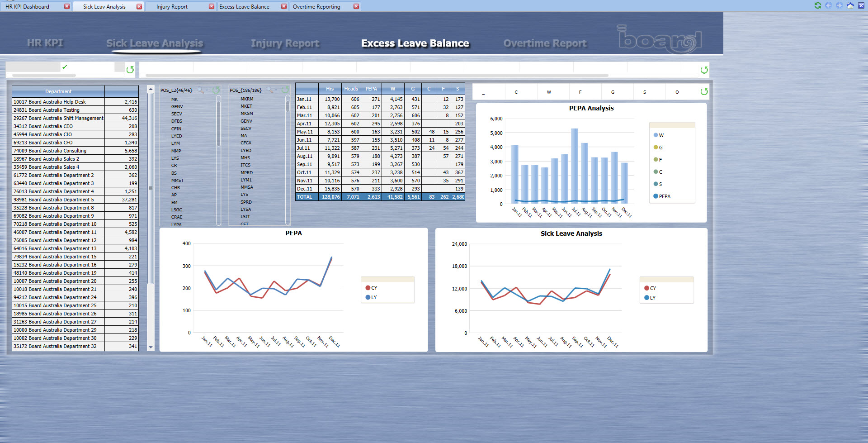Reset the POS_{186/186} selector
868x443 pixels.
click(285, 90)
